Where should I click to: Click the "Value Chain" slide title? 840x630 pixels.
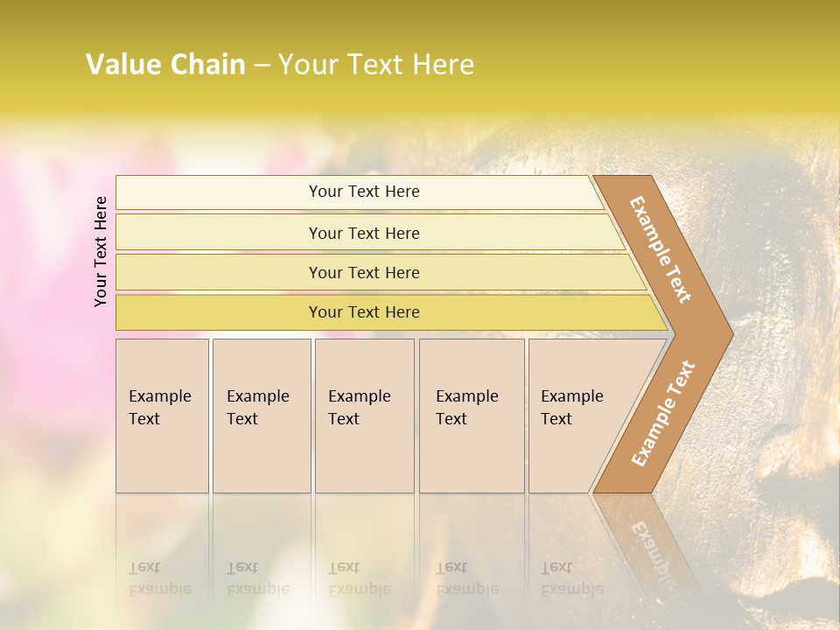(x=165, y=65)
